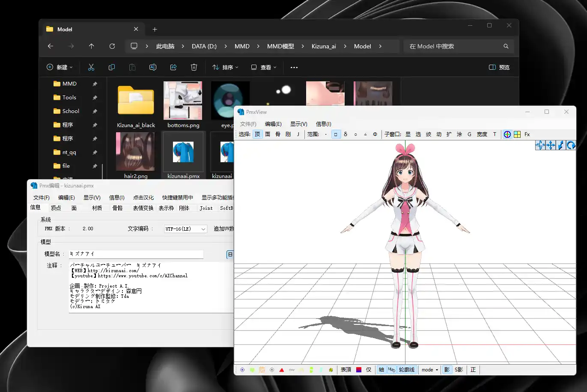Image resolution: width=587 pixels, height=392 pixels.
Task: Open the UTF-16(LE) encoding dropdown
Action: pos(185,229)
